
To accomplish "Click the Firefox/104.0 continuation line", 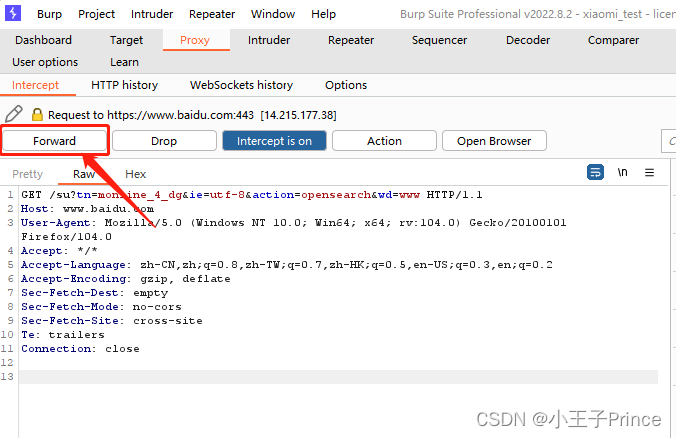I will tap(66, 237).
